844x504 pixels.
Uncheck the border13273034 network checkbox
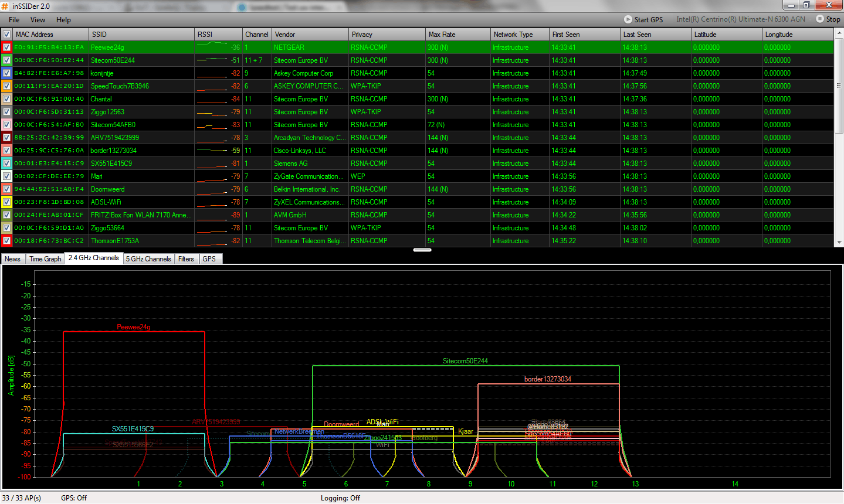coord(6,151)
